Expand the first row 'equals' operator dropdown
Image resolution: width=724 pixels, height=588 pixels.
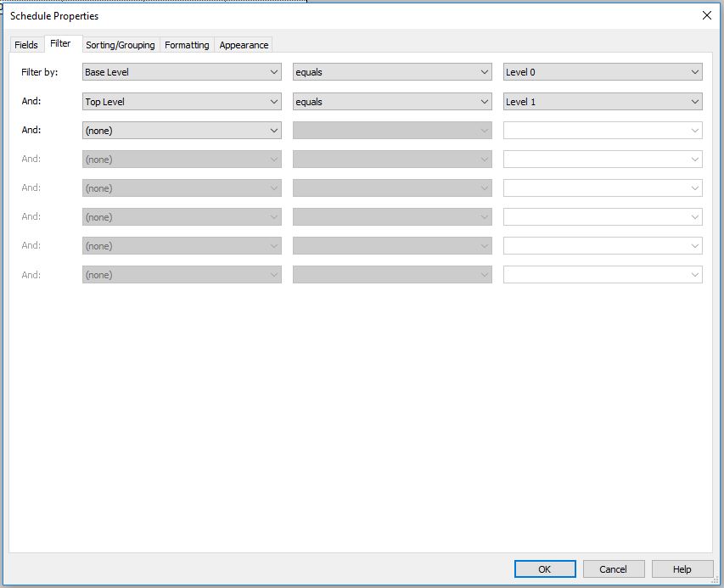(390, 72)
